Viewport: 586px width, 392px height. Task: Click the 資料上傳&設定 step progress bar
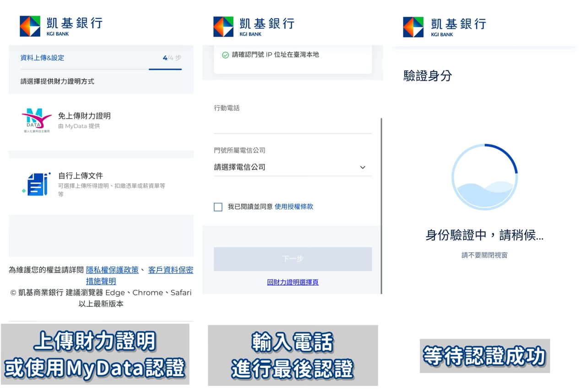tap(101, 69)
